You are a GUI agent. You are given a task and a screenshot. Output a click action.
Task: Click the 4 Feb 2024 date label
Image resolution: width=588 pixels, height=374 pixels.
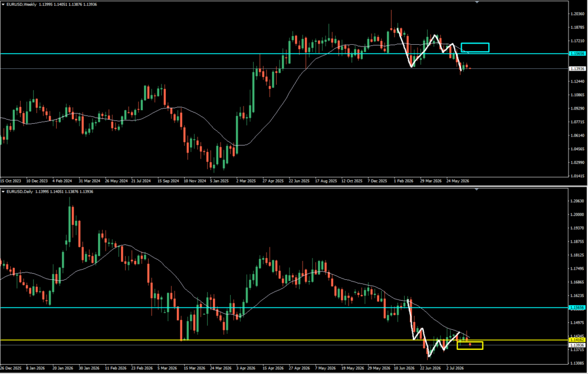(62, 181)
